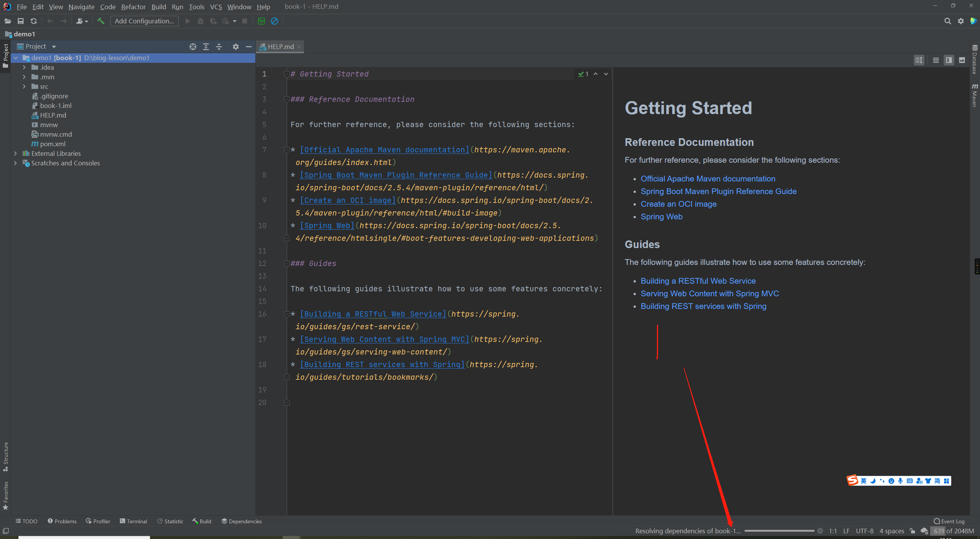Click the dependencies resolving progress bar
This screenshot has height=539, width=980.
click(x=779, y=531)
